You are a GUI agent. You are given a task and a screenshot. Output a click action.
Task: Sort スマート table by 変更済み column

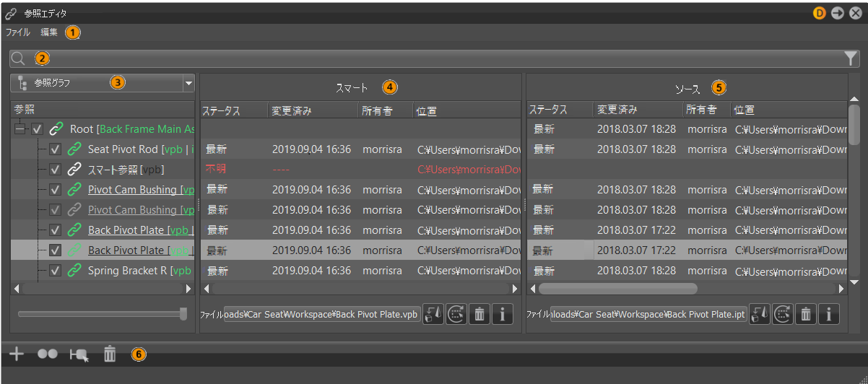[x=313, y=110]
